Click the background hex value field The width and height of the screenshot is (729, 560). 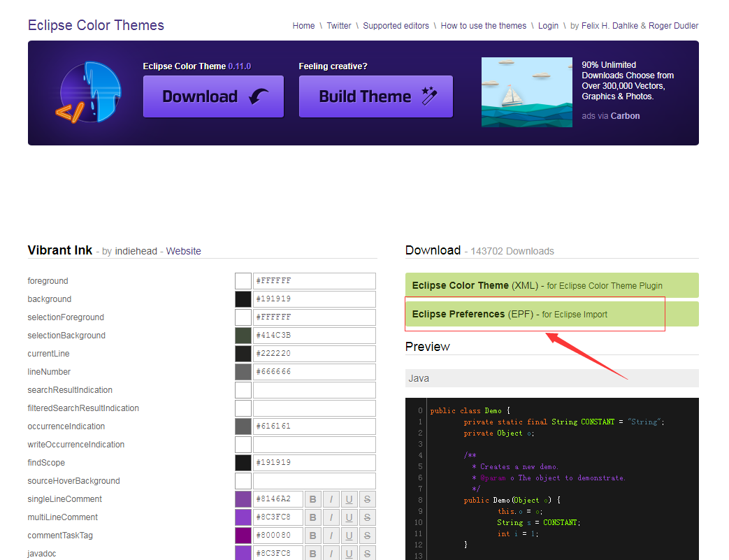tap(315, 299)
